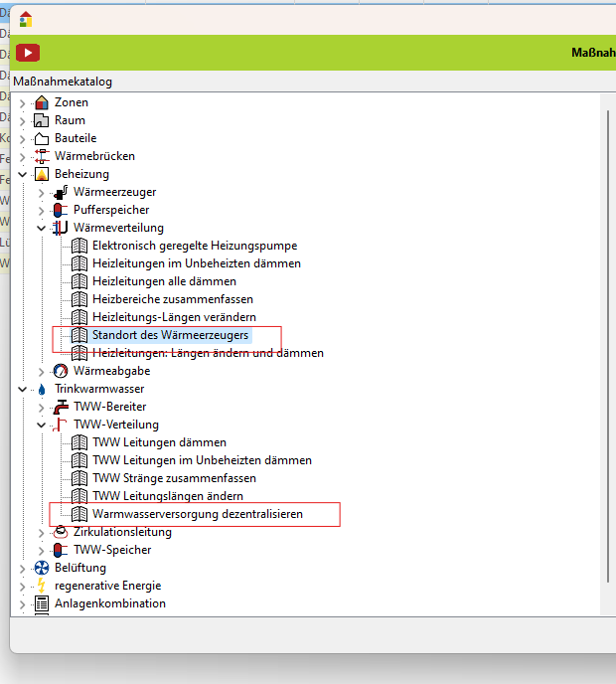Collapse the Trinkwarmwasser tree node

tap(23, 389)
